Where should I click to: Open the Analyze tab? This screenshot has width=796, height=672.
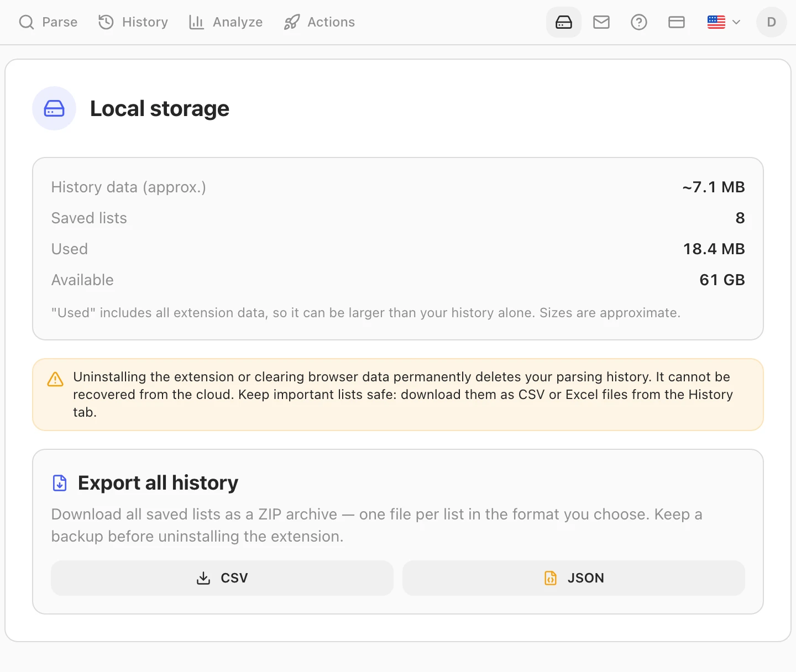(x=226, y=22)
